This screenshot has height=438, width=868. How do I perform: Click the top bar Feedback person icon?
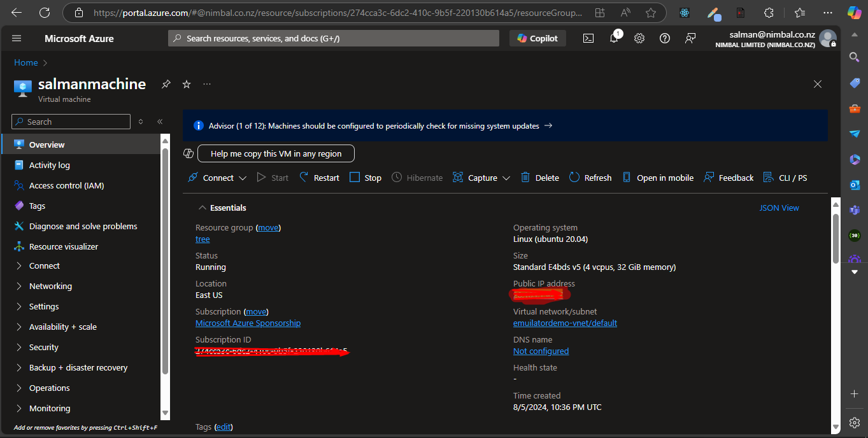point(690,38)
